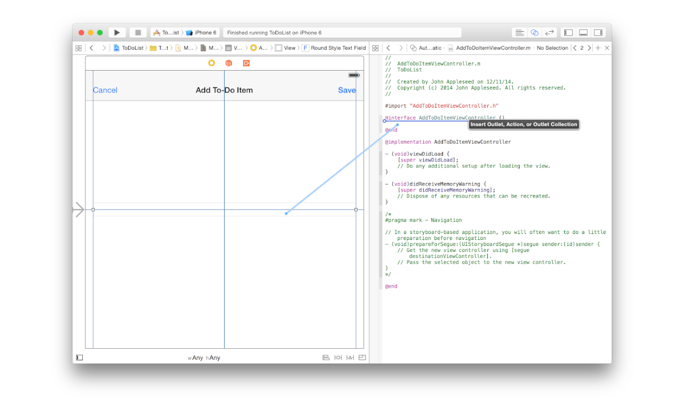
Task: Open related items menu in left editor
Action: coord(78,48)
